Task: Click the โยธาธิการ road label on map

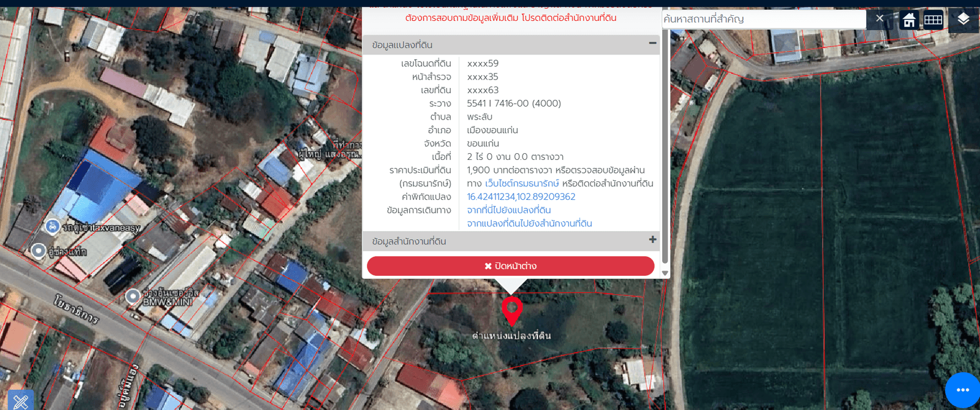Action: point(76,308)
